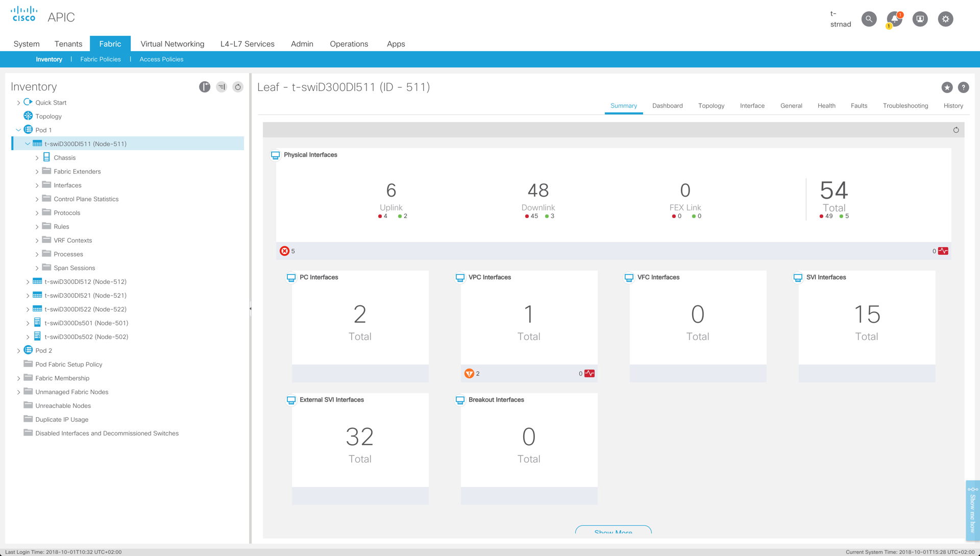Screen dimensions: 980x556
Task: Collapse the Pod 1 tree node
Action: point(19,130)
